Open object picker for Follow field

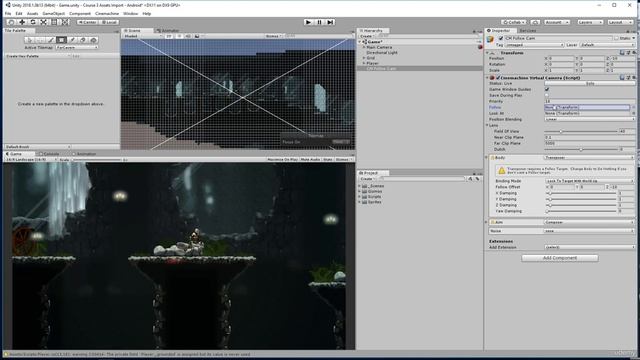633,107
